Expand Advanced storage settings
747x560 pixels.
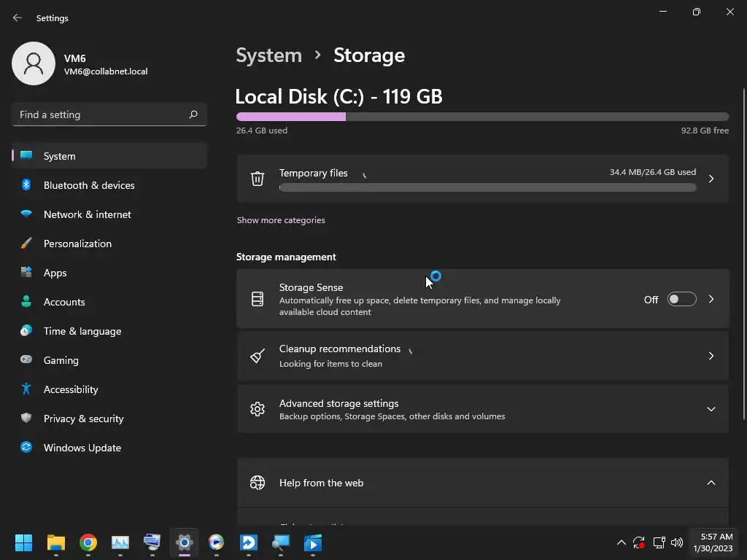tap(711, 409)
